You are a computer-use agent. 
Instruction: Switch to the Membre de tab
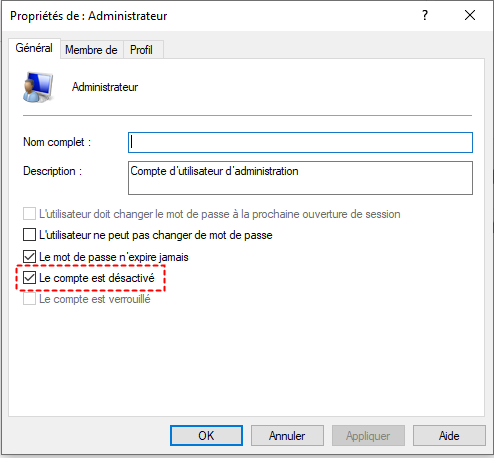[x=91, y=50]
